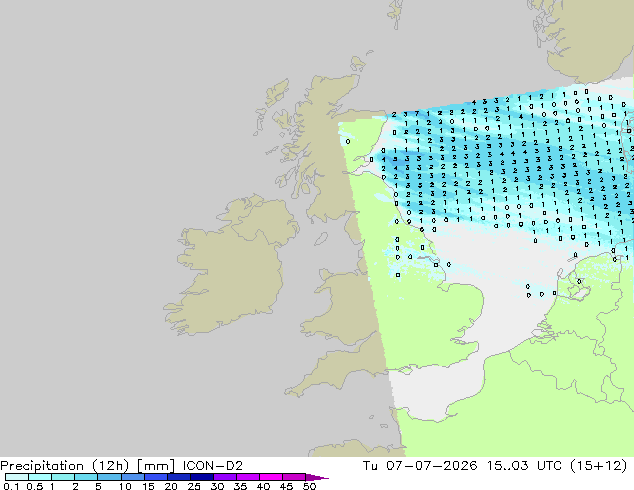
Task: Click the 0.1–0.5 mm palest cyan legend swatch
Action: click(17, 477)
